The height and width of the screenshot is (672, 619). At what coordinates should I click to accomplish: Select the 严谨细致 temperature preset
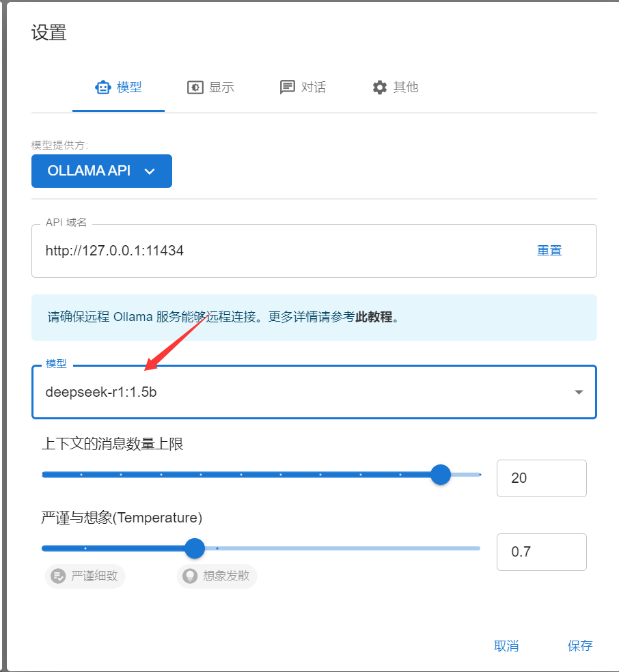click(x=85, y=576)
